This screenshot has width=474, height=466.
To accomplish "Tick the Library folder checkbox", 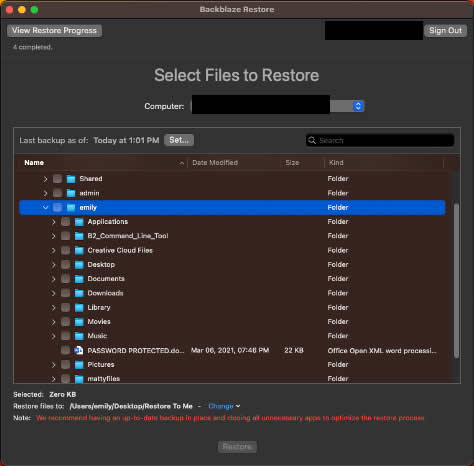I will [66, 307].
